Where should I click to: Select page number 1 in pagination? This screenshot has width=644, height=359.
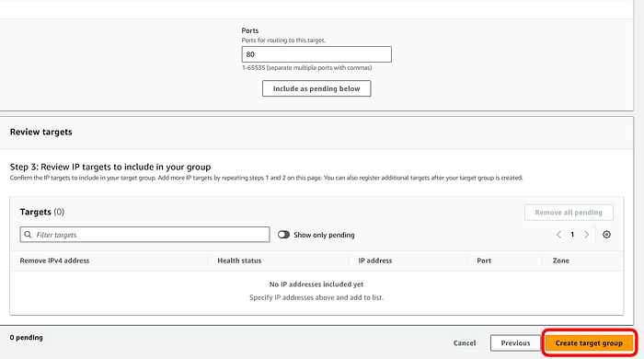click(x=572, y=235)
